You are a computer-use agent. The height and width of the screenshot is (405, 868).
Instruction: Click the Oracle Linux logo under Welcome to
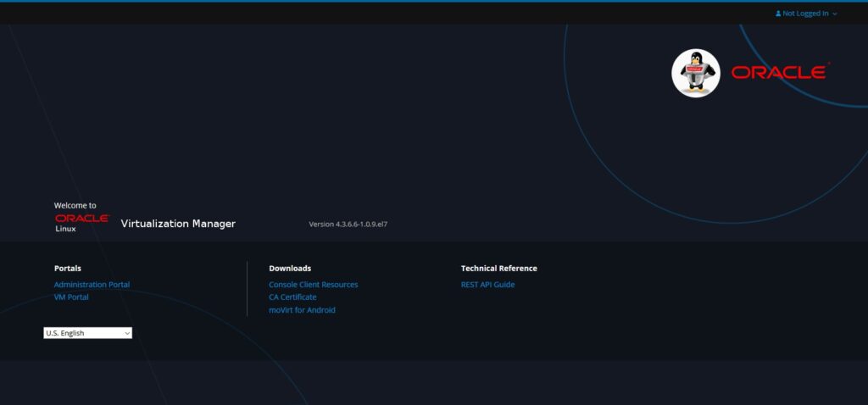click(x=81, y=223)
